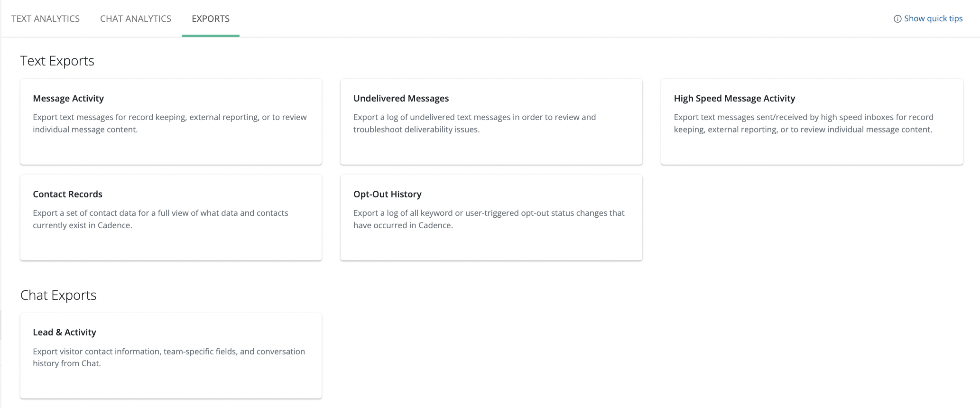
Task: Switch to the Text Analytics tab
Action: (x=46, y=19)
